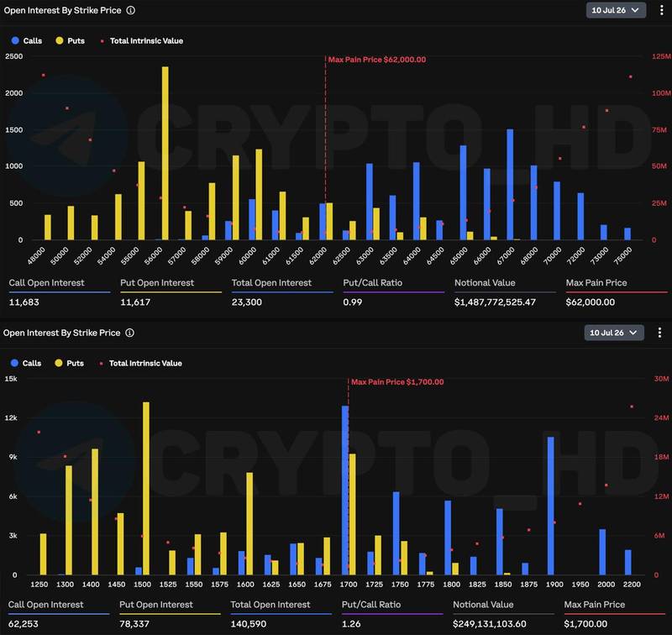Click the top Open Interest By Strike Price title

coord(62,10)
